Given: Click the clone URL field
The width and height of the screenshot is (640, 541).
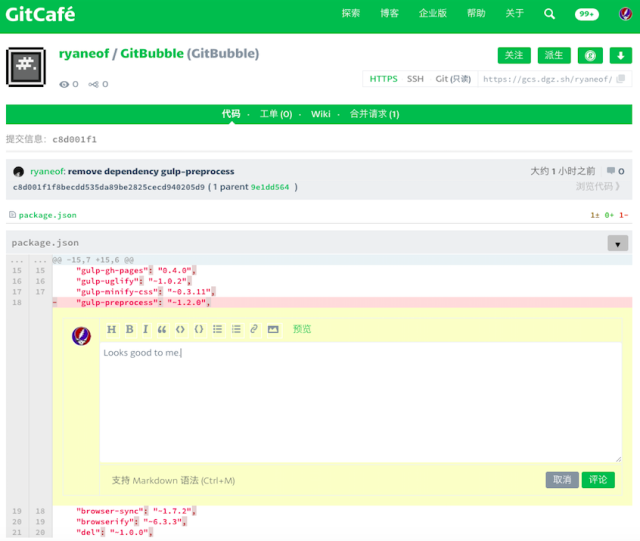Looking at the screenshot, I should pos(547,79).
